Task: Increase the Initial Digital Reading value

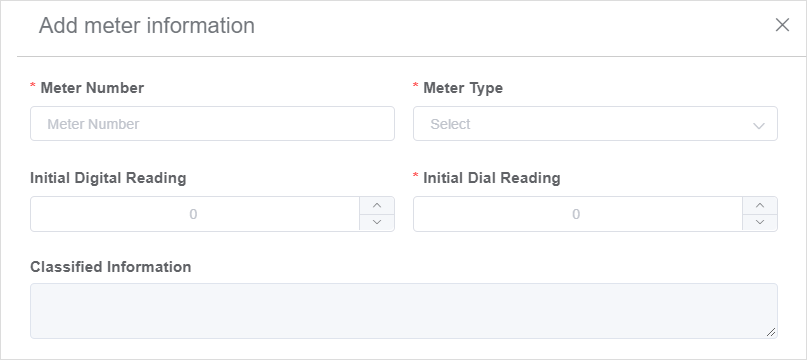Action: pos(377,205)
